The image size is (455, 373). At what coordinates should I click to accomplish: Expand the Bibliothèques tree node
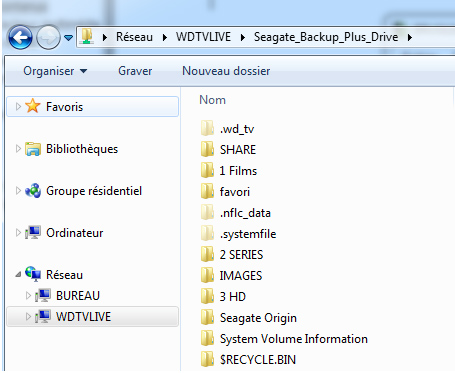18,149
